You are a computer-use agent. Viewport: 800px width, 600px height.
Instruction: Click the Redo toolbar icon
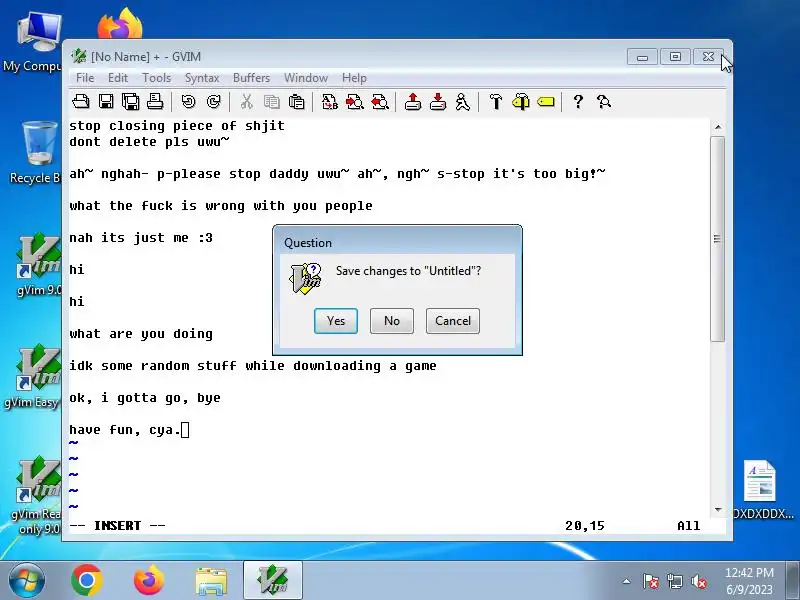[x=214, y=102]
